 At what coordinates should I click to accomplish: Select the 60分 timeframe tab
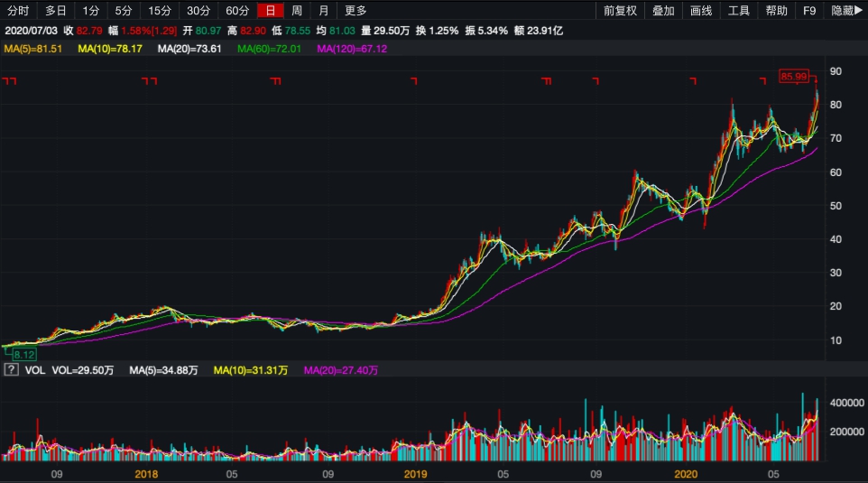(237, 11)
